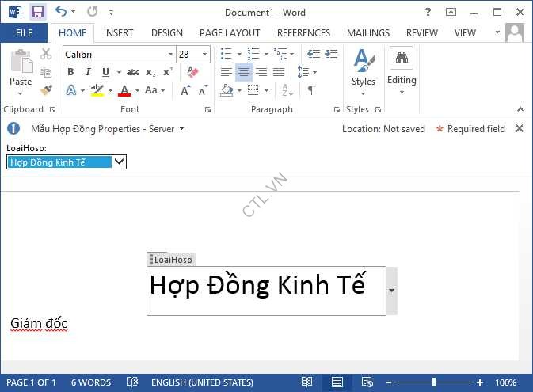Toggle Bold formatting
The height and width of the screenshot is (392, 533).
click(70, 72)
